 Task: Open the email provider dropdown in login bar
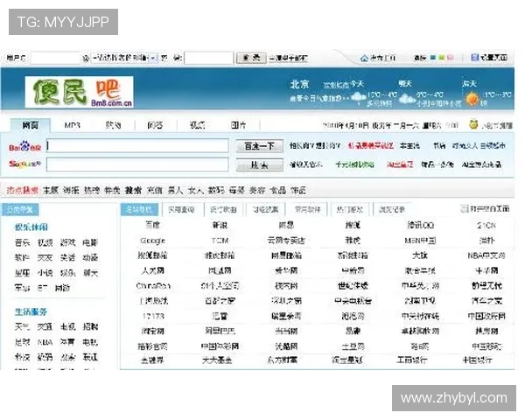[x=124, y=58]
